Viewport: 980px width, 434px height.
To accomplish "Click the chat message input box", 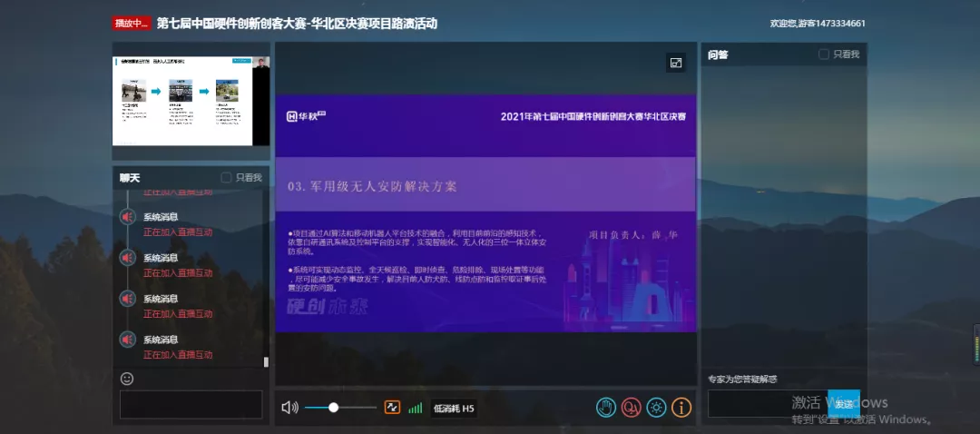I will [191, 405].
